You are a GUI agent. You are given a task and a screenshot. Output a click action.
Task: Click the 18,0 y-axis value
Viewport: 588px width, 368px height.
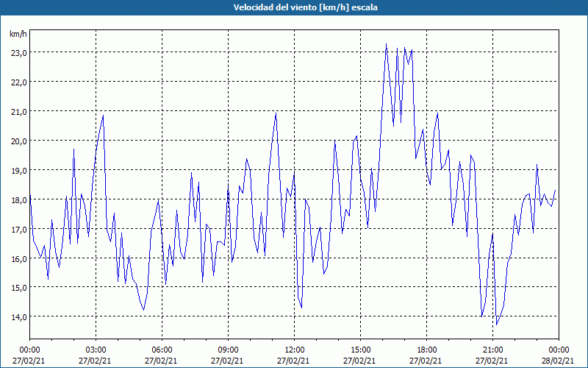[18, 199]
